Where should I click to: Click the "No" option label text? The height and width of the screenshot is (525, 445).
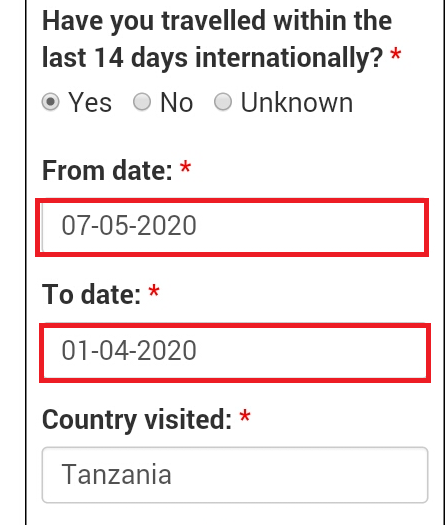click(176, 102)
